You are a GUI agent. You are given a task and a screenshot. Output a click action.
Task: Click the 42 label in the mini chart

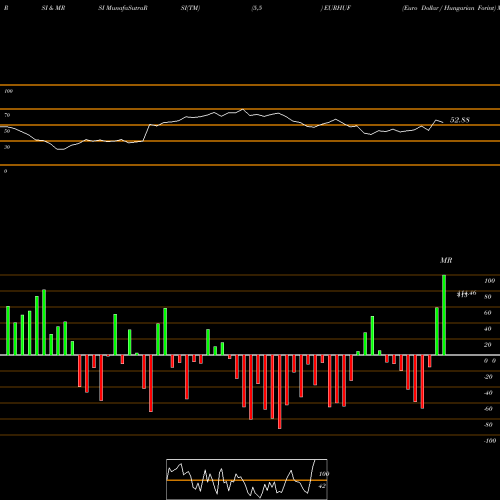[322, 486]
